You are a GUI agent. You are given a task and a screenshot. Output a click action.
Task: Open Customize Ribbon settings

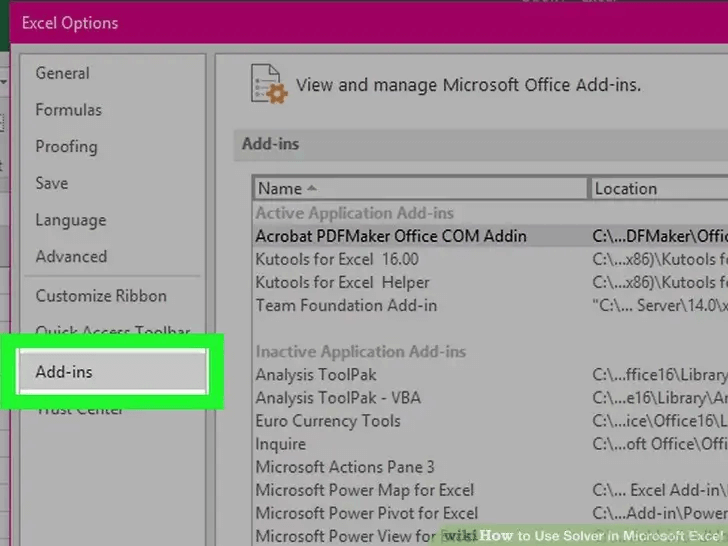(101, 296)
